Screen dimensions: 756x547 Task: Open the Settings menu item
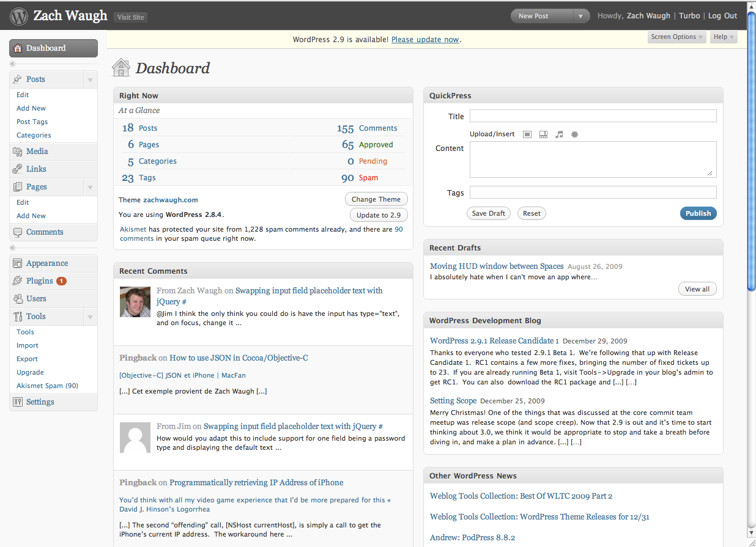click(40, 402)
